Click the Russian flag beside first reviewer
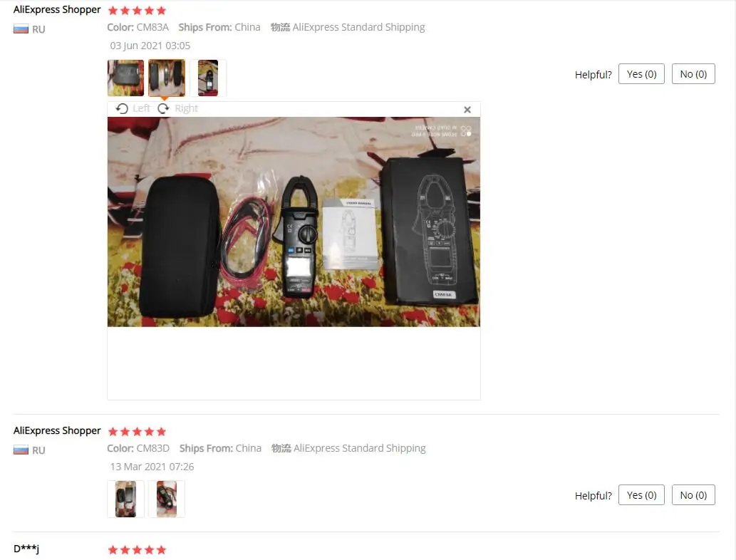736x560 pixels. (21, 29)
